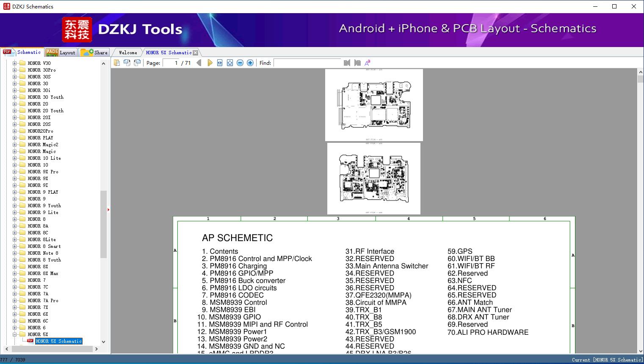
Task: Click the page number input field
Action: (171, 63)
